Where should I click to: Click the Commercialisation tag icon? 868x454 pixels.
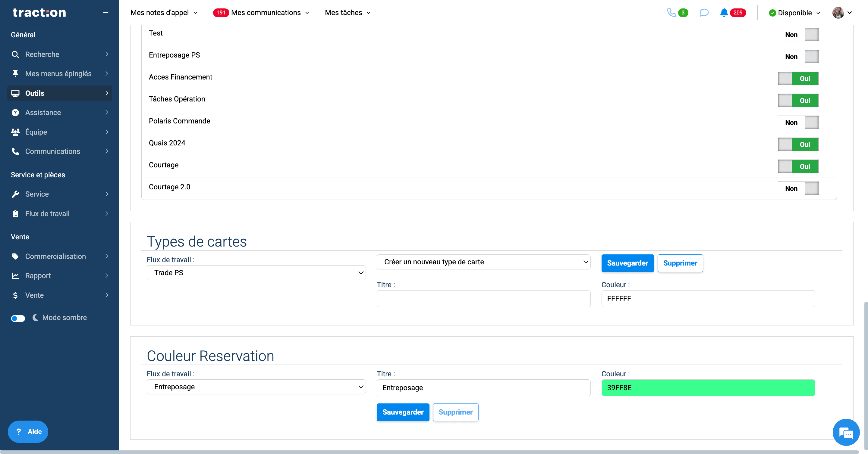click(x=15, y=257)
